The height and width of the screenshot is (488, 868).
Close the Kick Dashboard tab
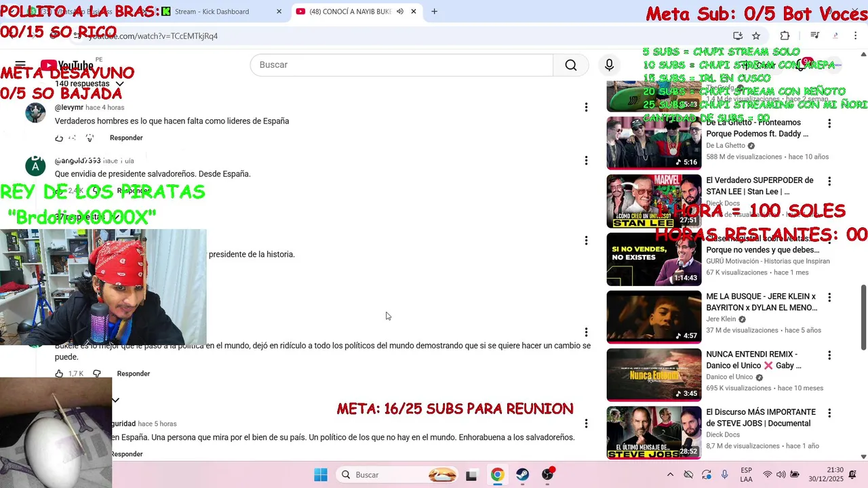pyautogui.click(x=279, y=12)
